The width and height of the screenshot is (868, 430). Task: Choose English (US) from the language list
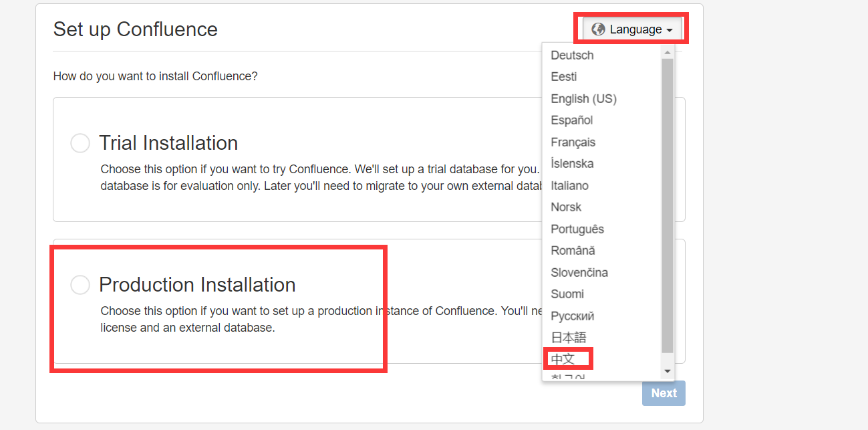tap(583, 99)
